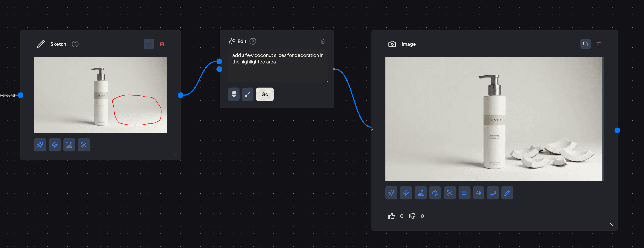Open help for the Sketch node

75,44
